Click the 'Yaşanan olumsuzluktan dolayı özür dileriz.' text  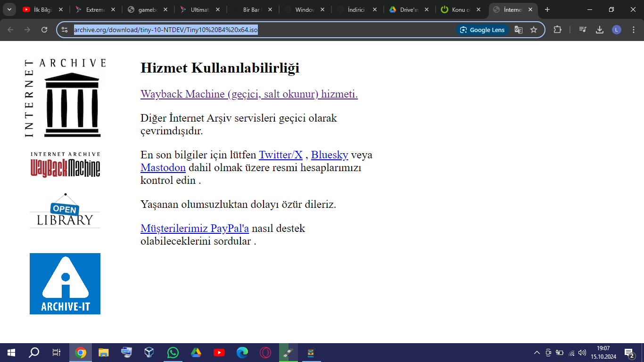coord(238,204)
